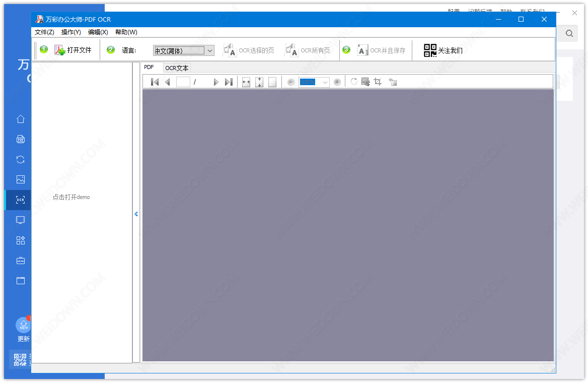Image resolution: width=588 pixels, height=383 pixels.
Task: Click the rotate page icon
Action: click(354, 82)
